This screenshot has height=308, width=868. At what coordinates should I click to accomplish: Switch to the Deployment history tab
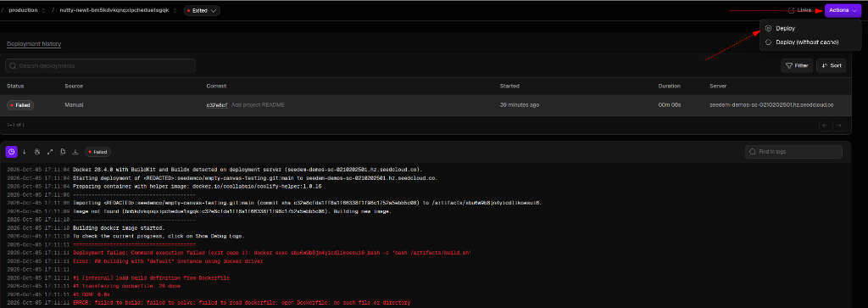coord(34,44)
